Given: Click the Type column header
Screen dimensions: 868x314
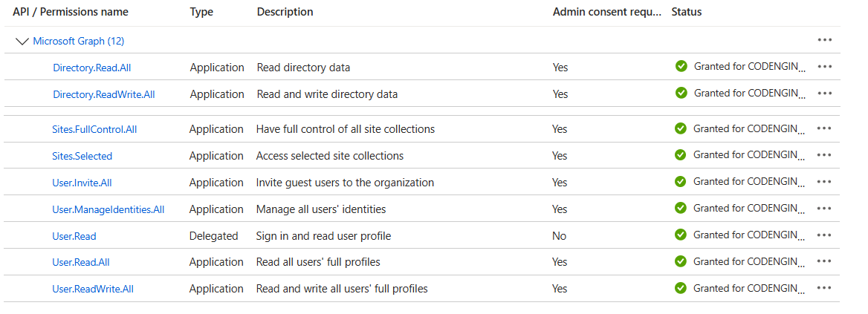Looking at the screenshot, I should point(201,12).
